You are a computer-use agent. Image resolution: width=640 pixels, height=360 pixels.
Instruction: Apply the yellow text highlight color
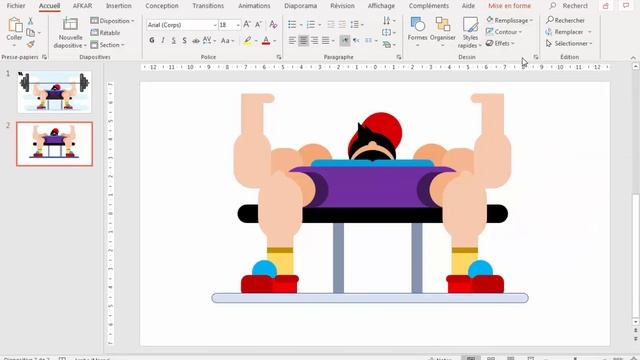point(247,40)
